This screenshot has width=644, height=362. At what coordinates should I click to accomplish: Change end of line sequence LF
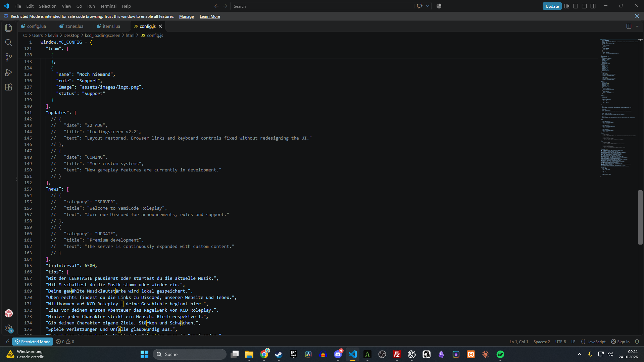573,342
